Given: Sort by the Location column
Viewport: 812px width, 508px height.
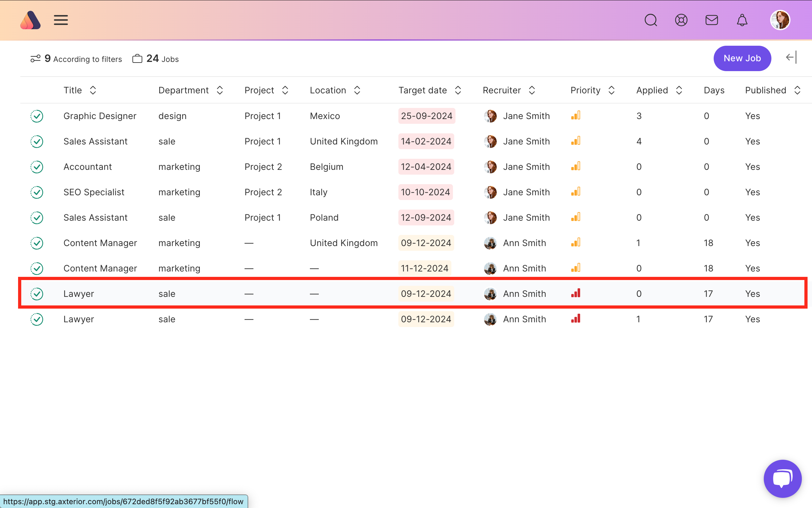Looking at the screenshot, I should [357, 90].
